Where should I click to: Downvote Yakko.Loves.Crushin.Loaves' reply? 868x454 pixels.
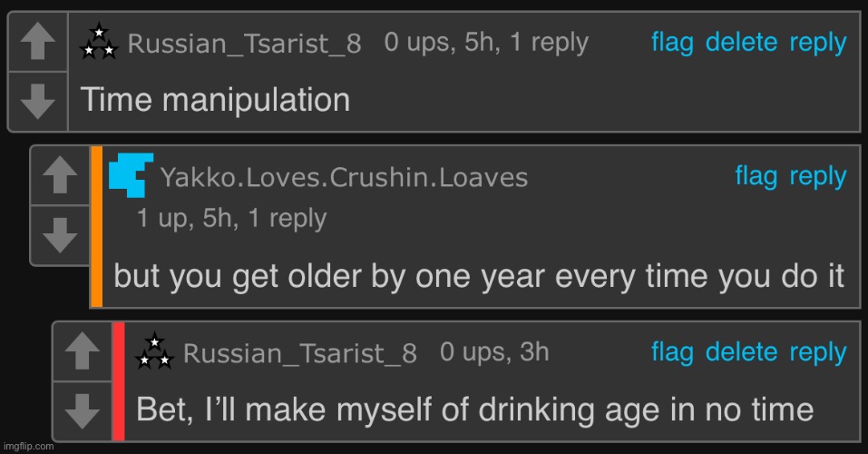point(60,235)
